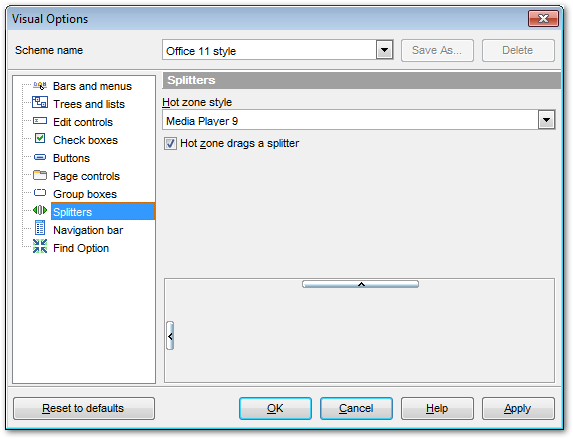Open the Buttons category
573x439 pixels.
(71, 158)
